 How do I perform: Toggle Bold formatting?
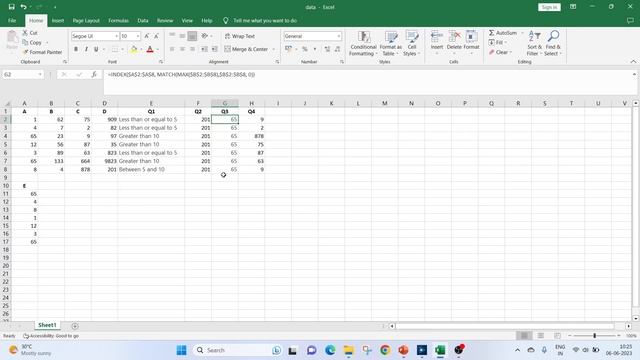click(x=76, y=49)
